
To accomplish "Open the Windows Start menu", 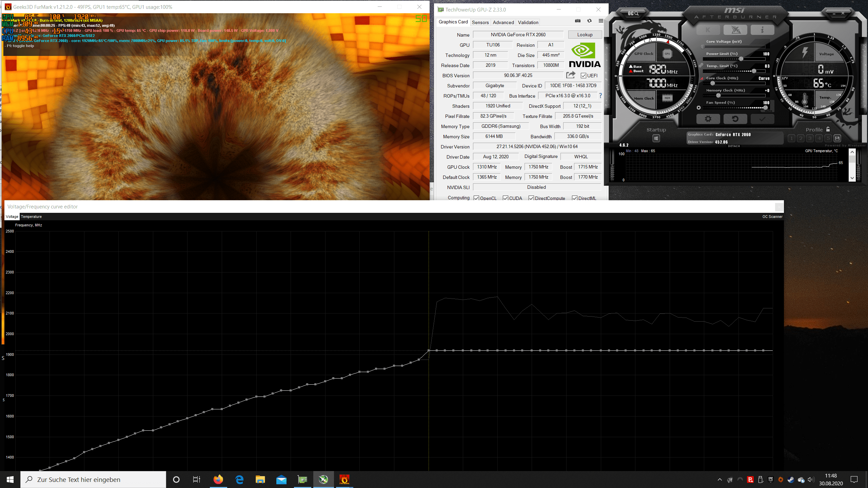I will pos(10,480).
